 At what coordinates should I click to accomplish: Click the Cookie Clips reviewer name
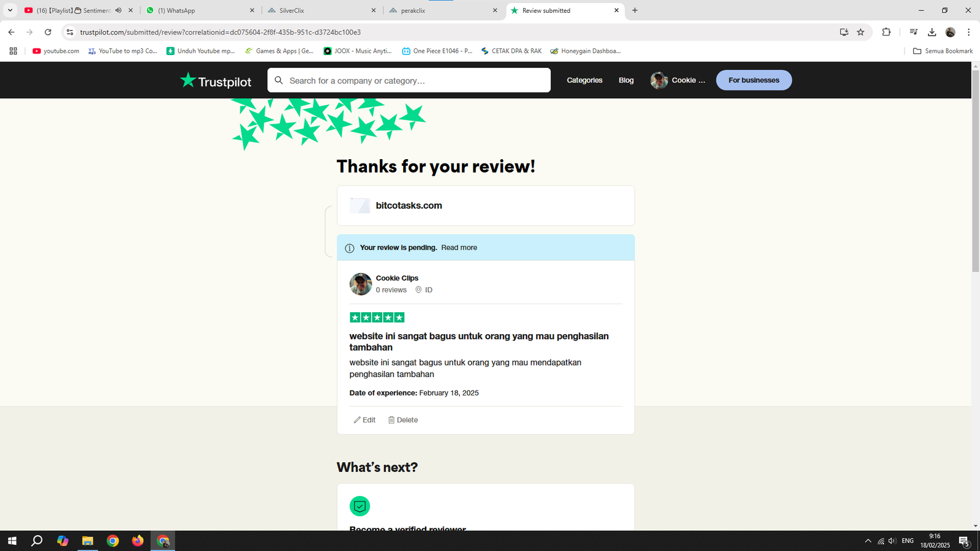click(397, 278)
